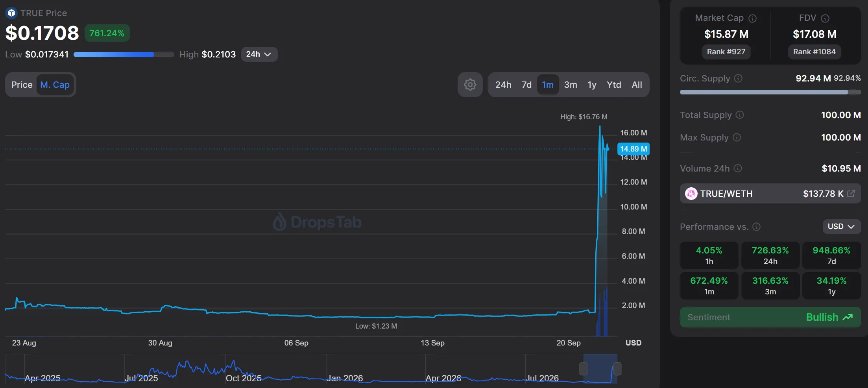Click the 1y performance card 34.19%
868x388 pixels.
[x=832, y=286]
